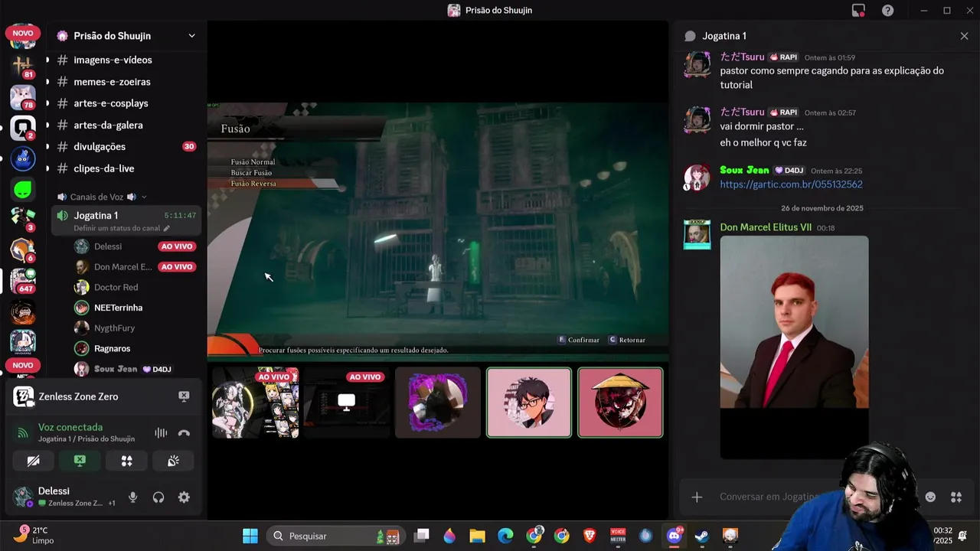The image size is (980, 551).
Task: Select participant tile with straw-hat avatar
Action: pos(620,403)
